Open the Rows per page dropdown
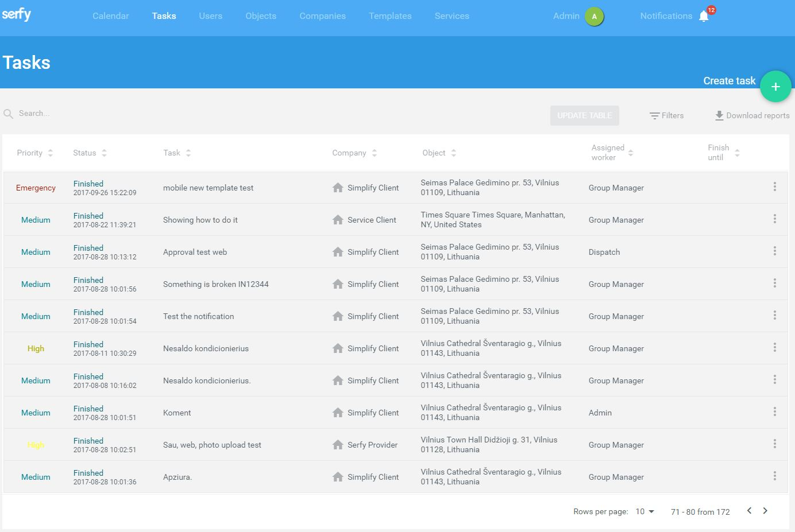Screen dimensions: 795x532 [x=645, y=511]
